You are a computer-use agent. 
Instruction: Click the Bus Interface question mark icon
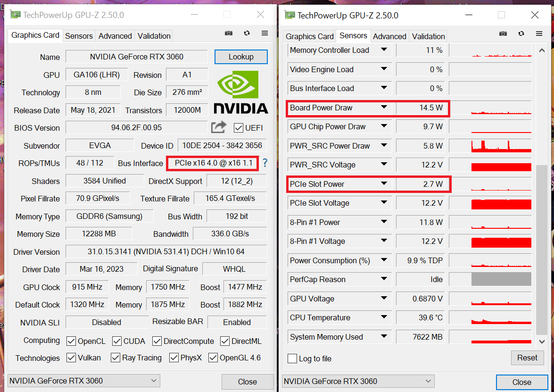tap(265, 163)
